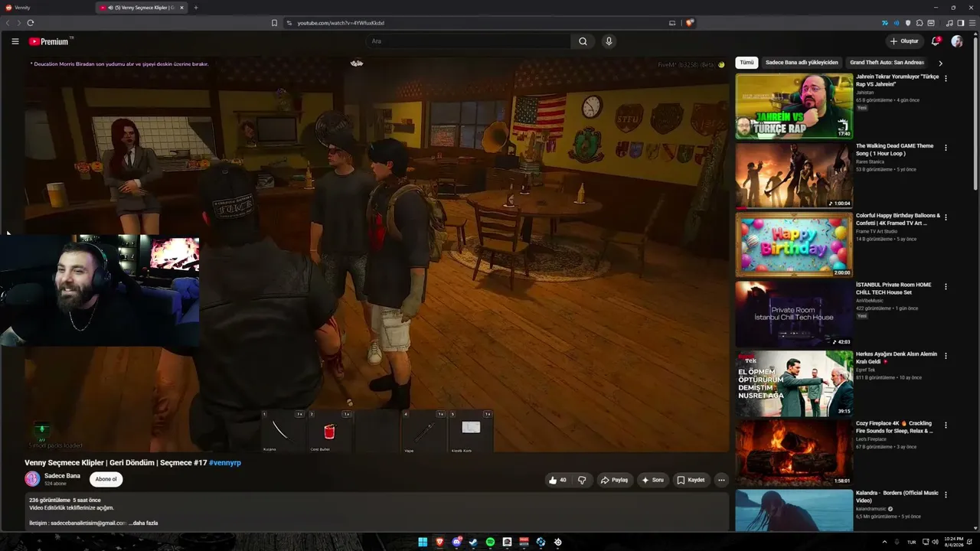Click the YouTube search input field
The height and width of the screenshot is (551, 980).
(x=468, y=41)
